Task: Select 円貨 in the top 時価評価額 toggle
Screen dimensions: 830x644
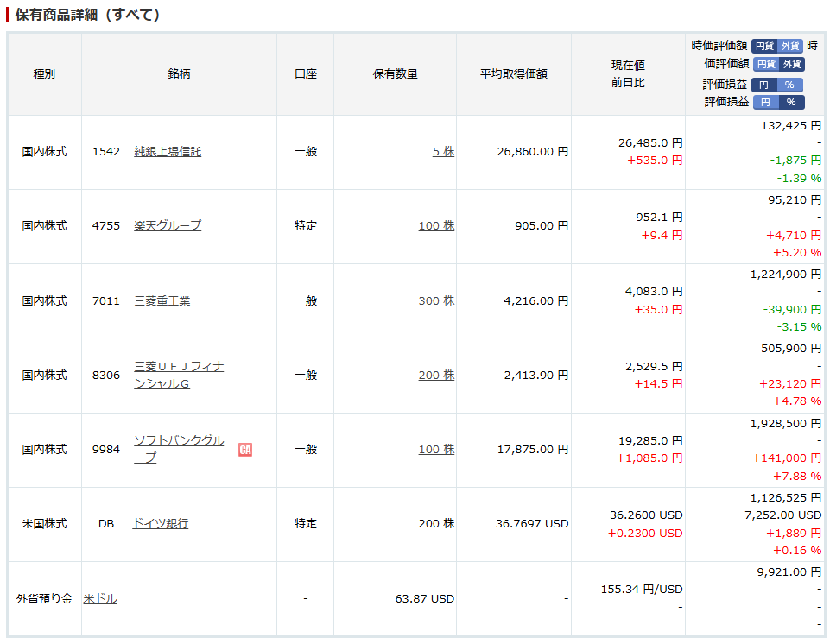Action: (763, 46)
